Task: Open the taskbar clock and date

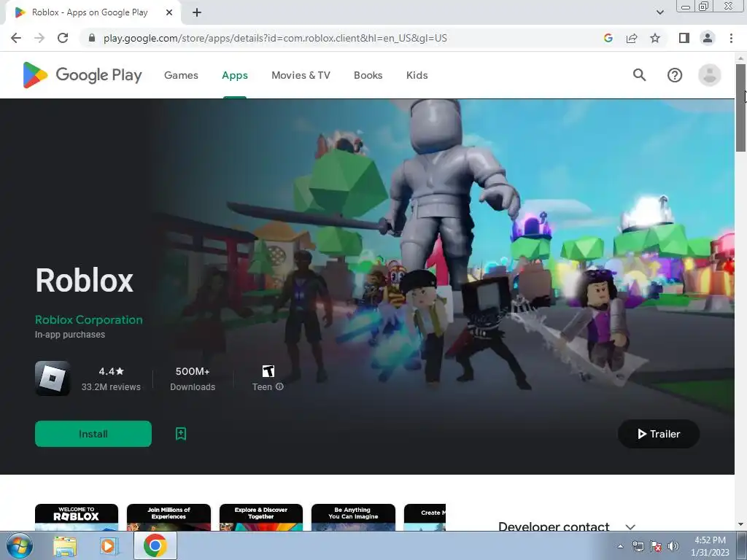Action: pyautogui.click(x=710, y=546)
